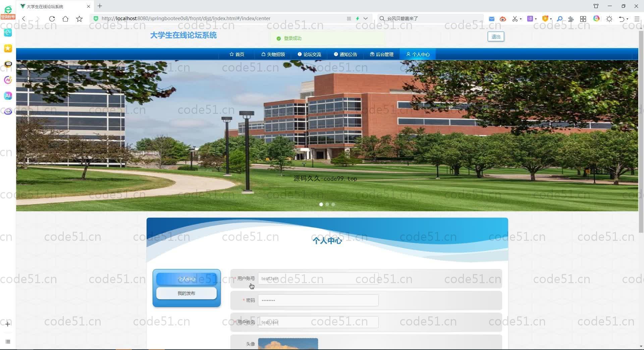
Task: Click the undo closed tab arrow icon
Action: coord(622,19)
